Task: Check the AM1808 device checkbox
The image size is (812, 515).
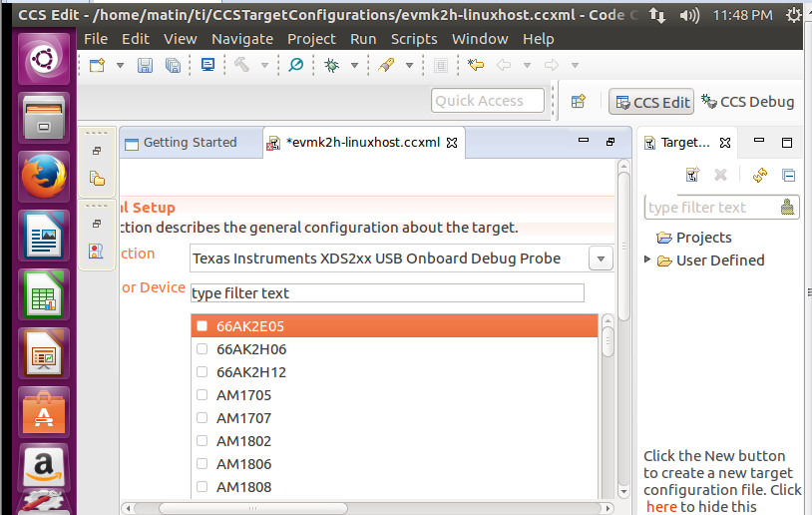Action: tap(202, 486)
